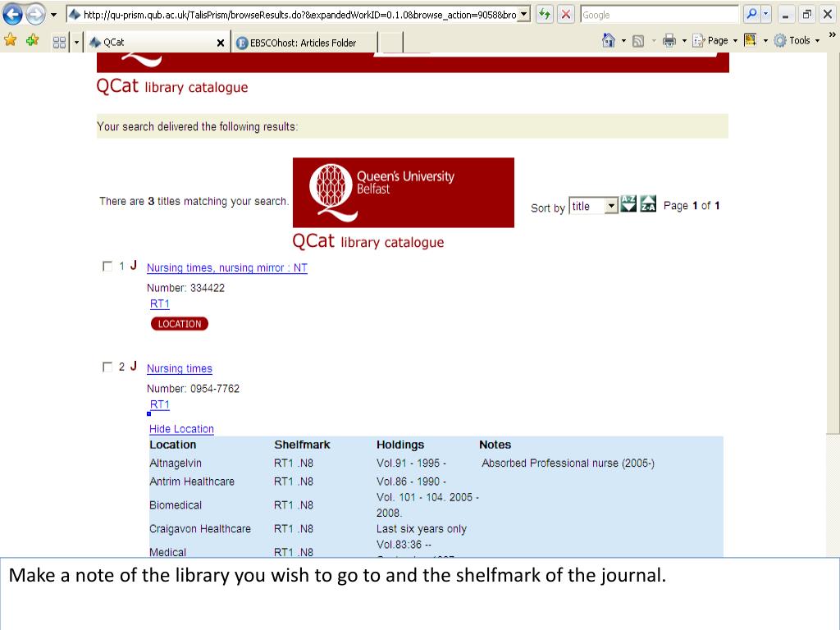Go forward with the browser Forward arrow

point(35,15)
